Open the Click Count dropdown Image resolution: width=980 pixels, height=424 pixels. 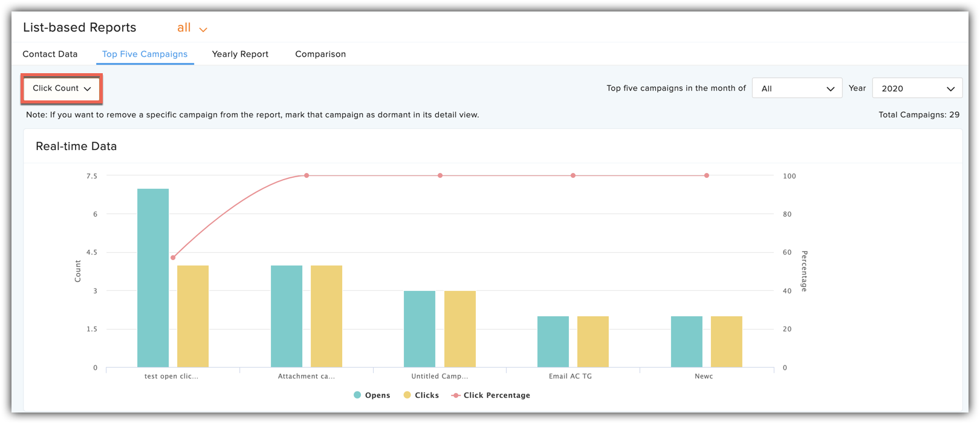point(62,88)
